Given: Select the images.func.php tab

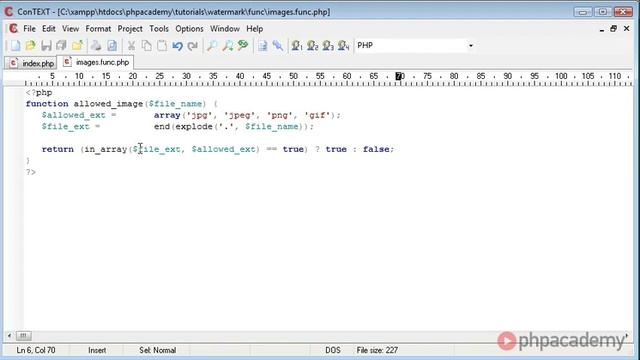Looking at the screenshot, I should click(96, 62).
